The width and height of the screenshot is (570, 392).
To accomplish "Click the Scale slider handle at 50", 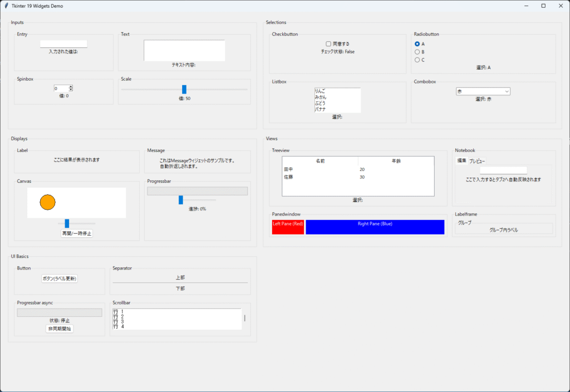I will point(184,89).
